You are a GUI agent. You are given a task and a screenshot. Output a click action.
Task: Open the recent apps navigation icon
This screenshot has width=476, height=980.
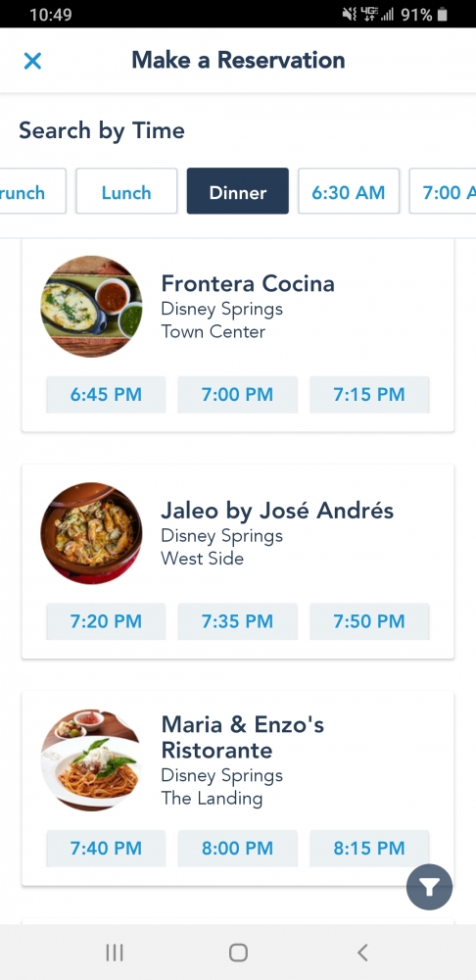click(115, 953)
